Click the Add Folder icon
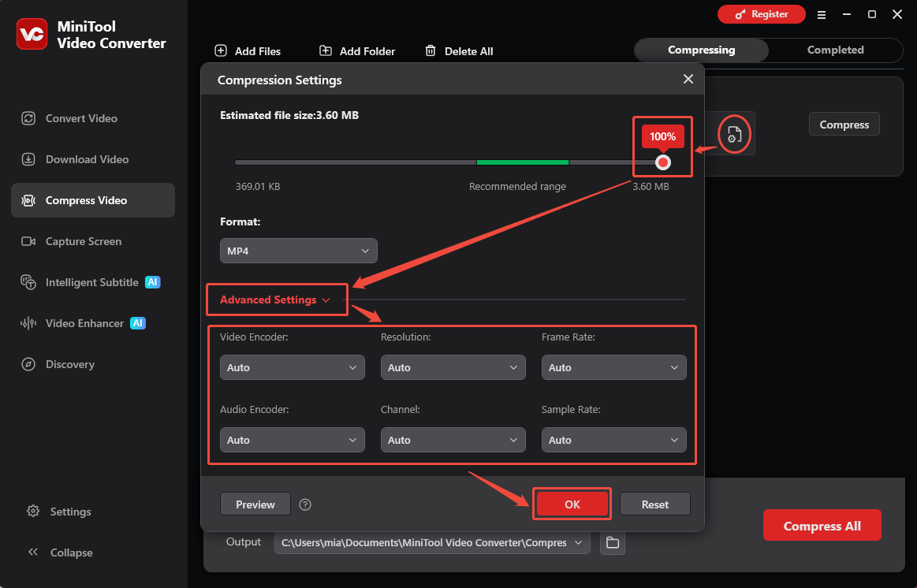Viewport: 917px width, 588px height. pyautogui.click(x=326, y=51)
